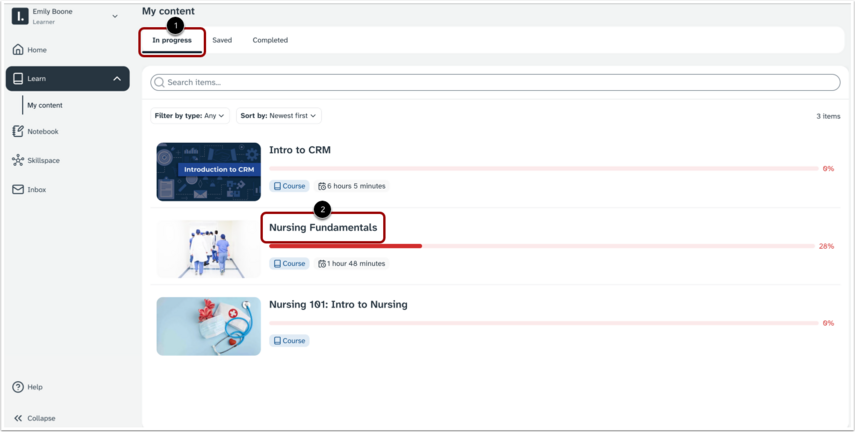Click the My content page heading
Screen dimensions: 855x432
pyautogui.click(x=168, y=11)
